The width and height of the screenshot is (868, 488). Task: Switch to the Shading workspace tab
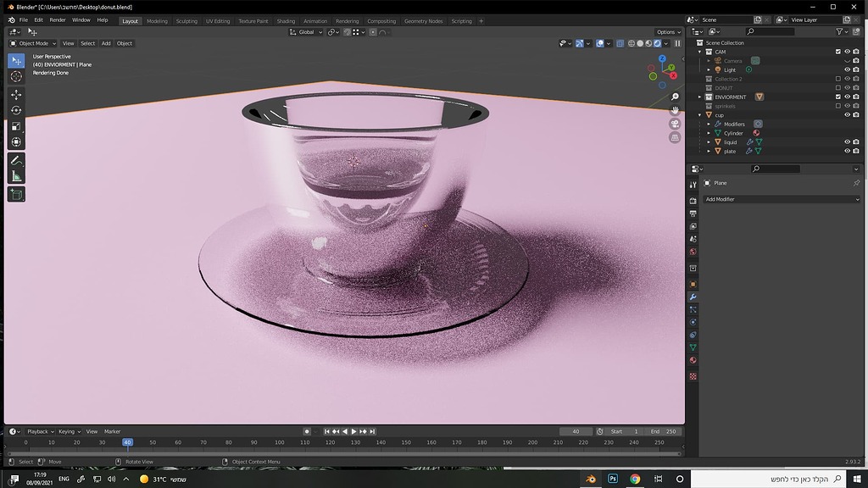(286, 21)
